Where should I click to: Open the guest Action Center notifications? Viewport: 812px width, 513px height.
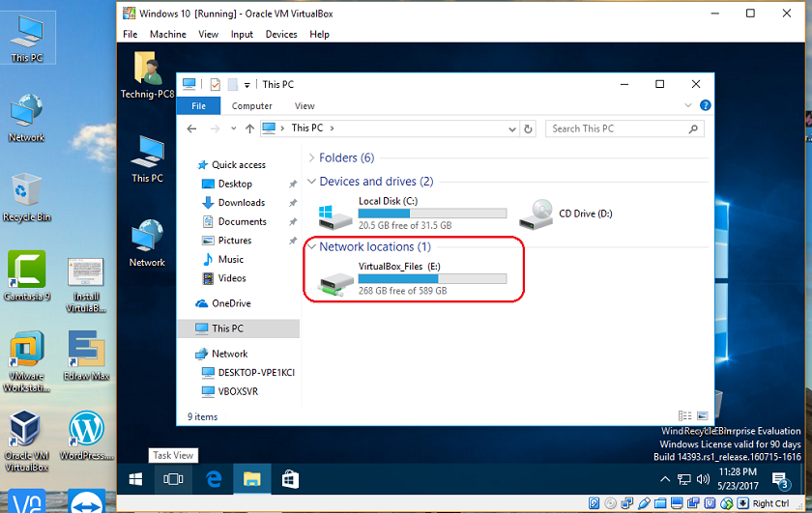click(x=780, y=480)
